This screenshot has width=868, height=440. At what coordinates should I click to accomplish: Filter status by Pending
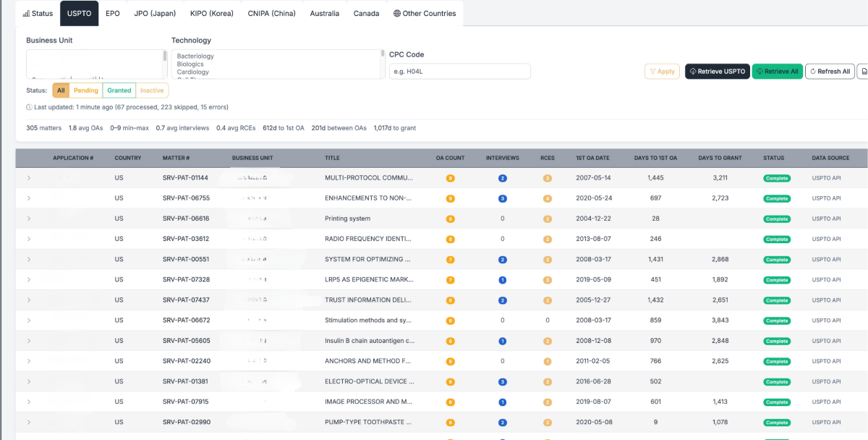[86, 90]
